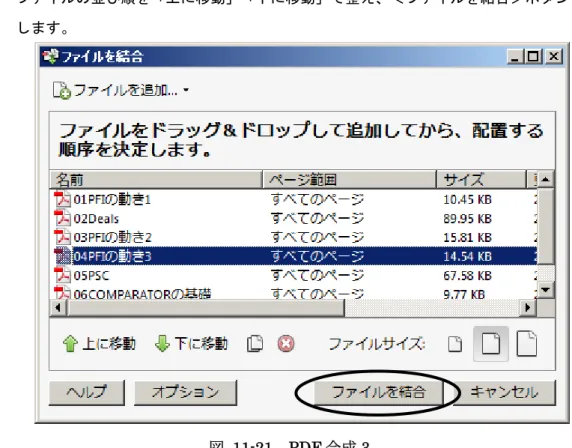Select the 02Deals file row
572x448 pixels.
tap(294, 219)
